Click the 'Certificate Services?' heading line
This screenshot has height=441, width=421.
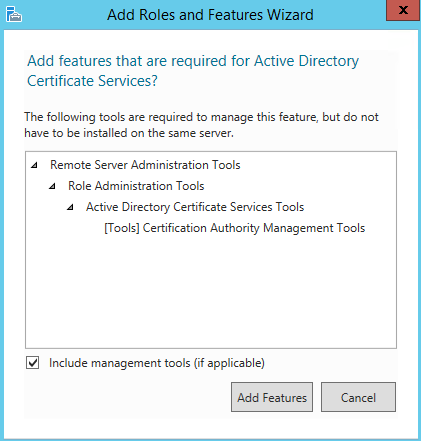(92, 81)
